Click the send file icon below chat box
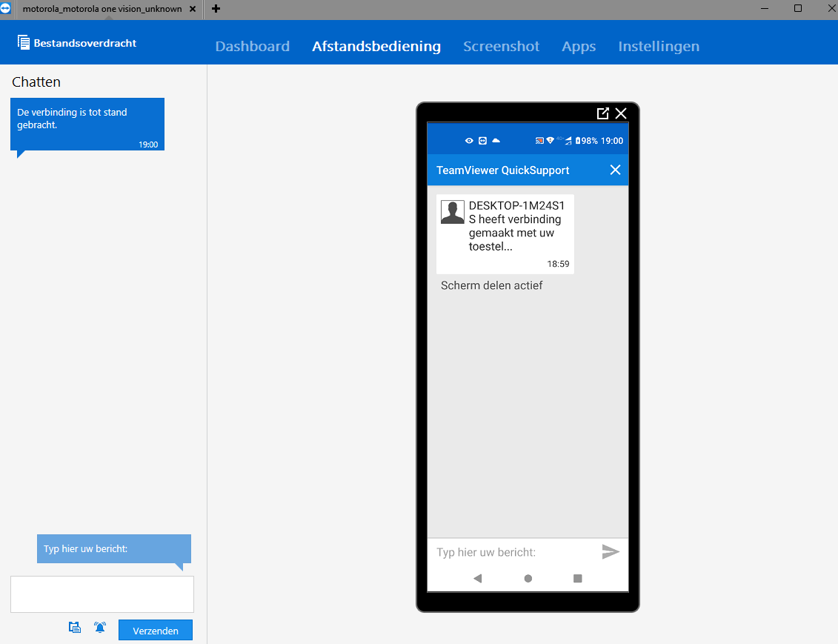This screenshot has height=644, width=838. (x=75, y=628)
